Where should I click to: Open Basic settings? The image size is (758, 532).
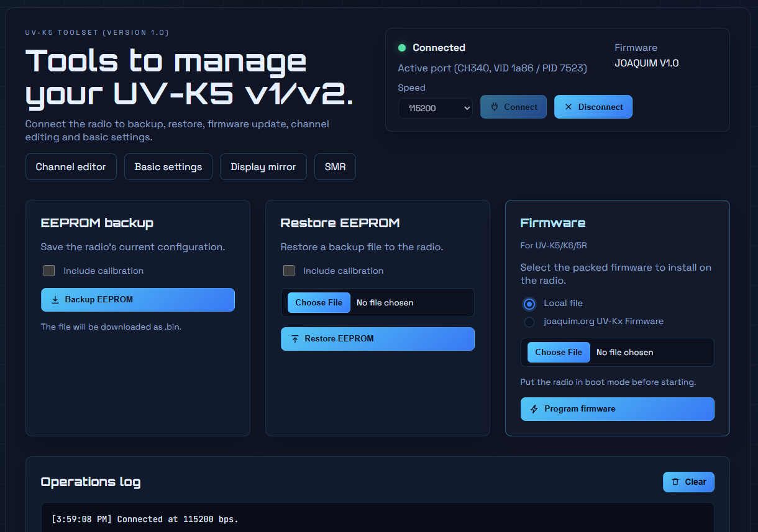click(168, 166)
